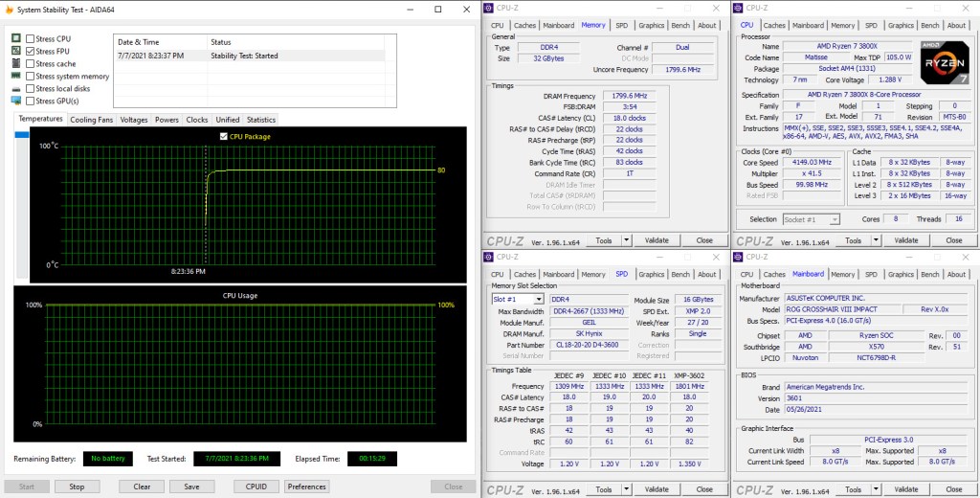Screen dimensions: 980x498
Task: Open the Statistics tab in AIDA64
Action: click(x=260, y=120)
